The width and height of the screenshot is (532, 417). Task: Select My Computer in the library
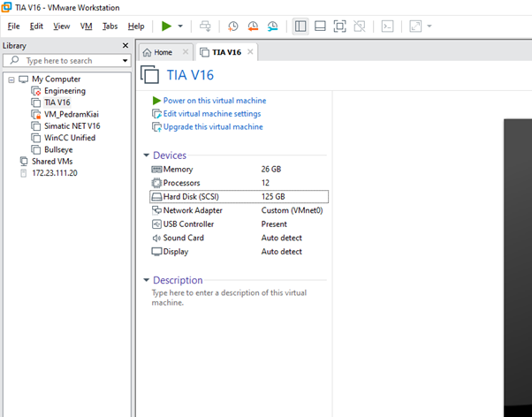pyautogui.click(x=57, y=79)
